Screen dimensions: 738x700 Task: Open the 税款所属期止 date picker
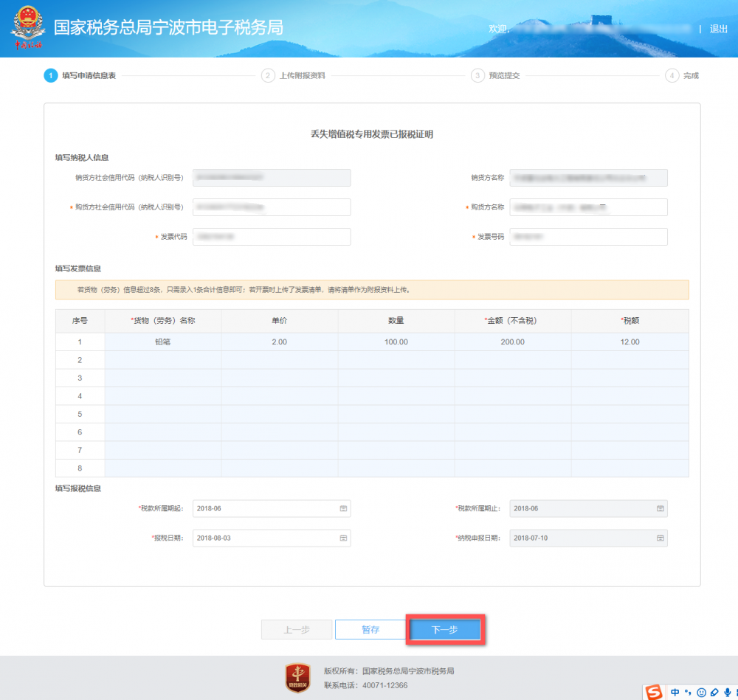pyautogui.click(x=661, y=508)
